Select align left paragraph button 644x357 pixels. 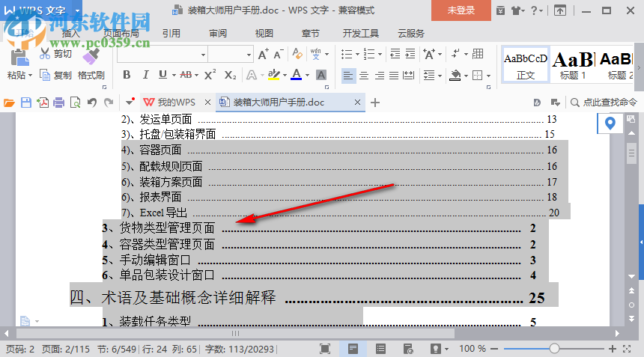click(348, 76)
